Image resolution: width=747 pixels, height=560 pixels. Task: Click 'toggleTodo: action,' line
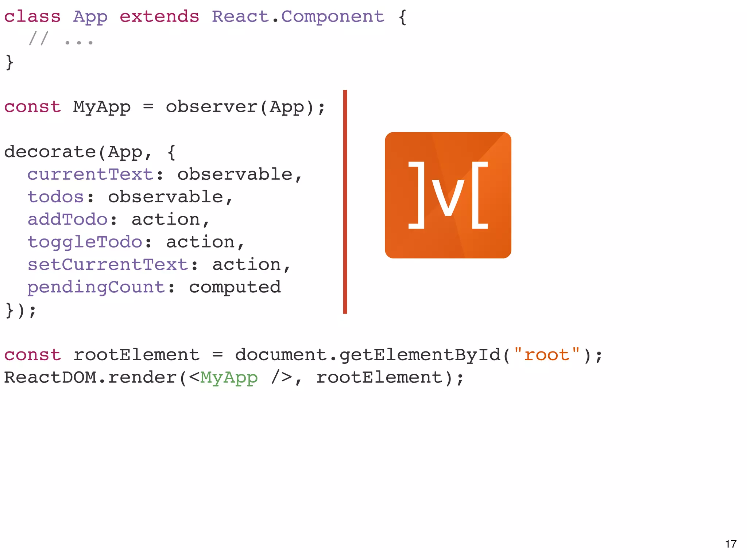136,242
